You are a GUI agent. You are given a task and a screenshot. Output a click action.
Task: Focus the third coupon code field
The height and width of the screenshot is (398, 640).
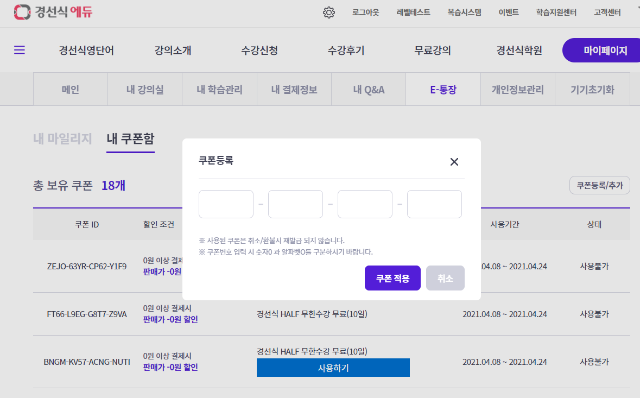(x=364, y=204)
